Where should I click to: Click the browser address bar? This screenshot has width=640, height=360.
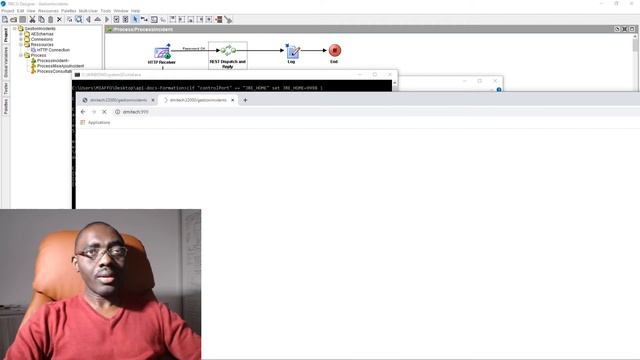pyautogui.click(x=376, y=111)
